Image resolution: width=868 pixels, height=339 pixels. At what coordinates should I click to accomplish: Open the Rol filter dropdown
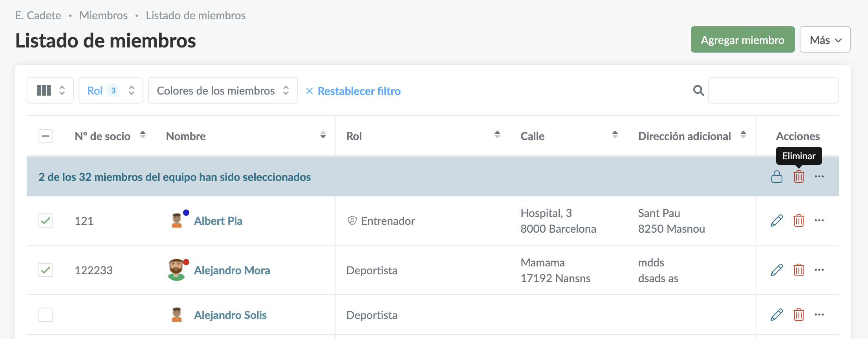[x=111, y=91]
